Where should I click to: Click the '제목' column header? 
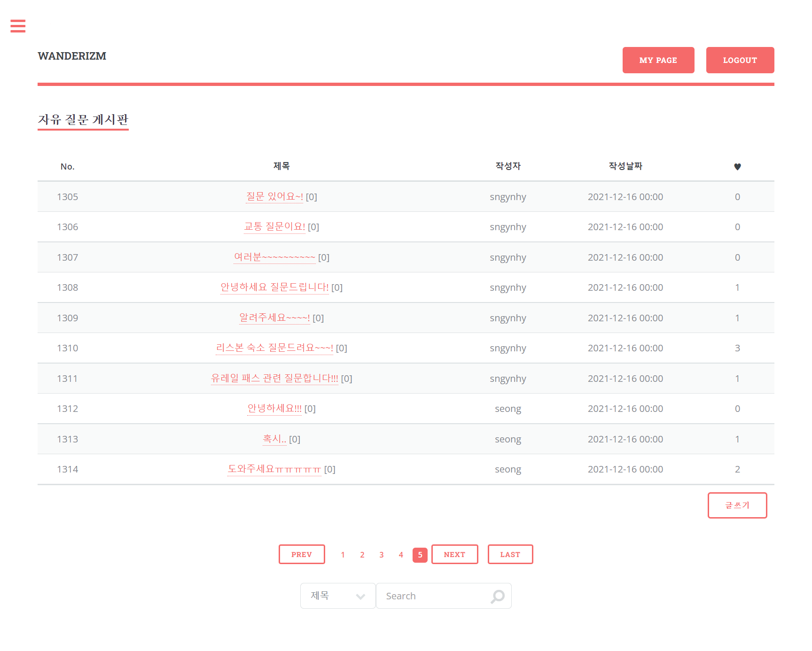(281, 166)
